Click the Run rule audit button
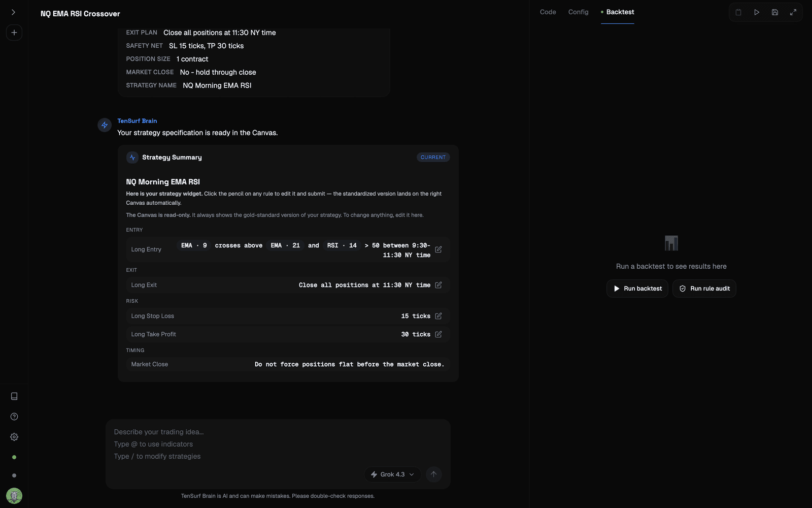 tap(704, 289)
